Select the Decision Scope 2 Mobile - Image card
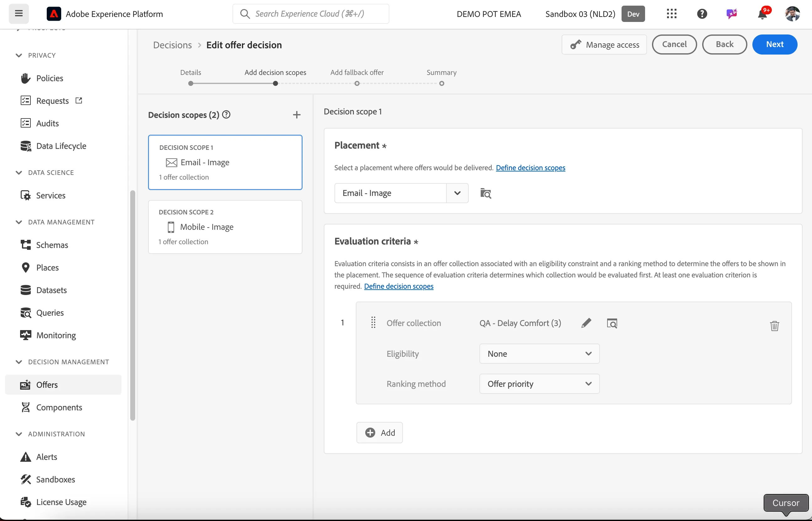812x521 pixels. 225,227
